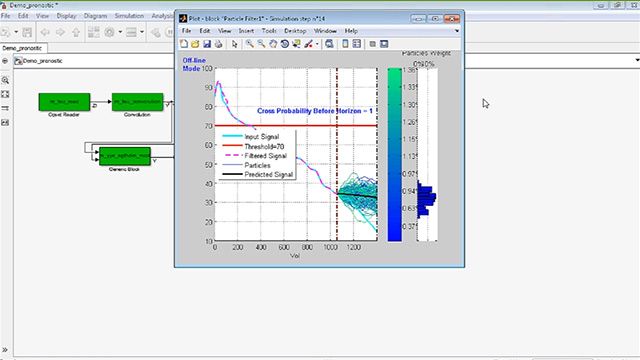Select the Brush data tool

coord(309,44)
